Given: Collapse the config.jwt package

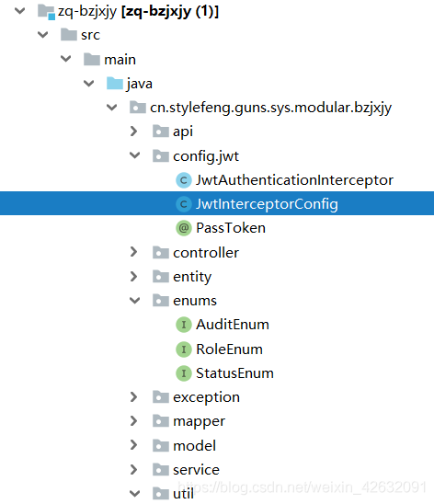Looking at the screenshot, I should tap(134, 155).
